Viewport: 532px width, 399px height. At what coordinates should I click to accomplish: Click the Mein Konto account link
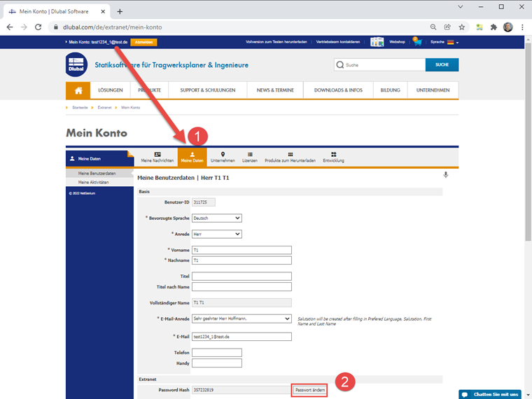(x=98, y=42)
